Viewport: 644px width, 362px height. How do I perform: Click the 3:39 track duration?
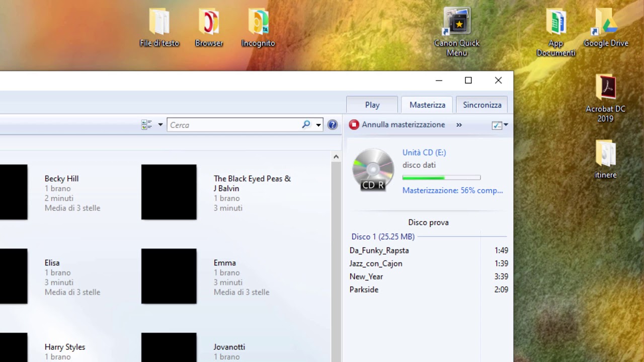(x=501, y=277)
